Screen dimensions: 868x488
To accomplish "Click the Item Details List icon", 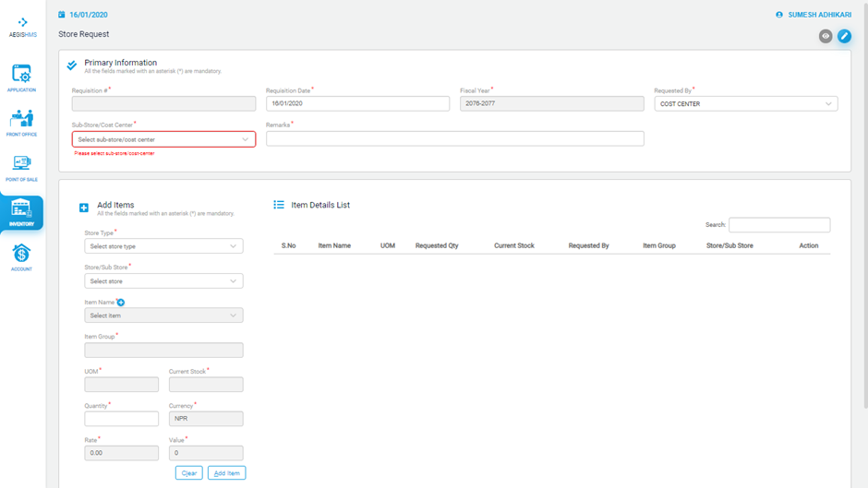I will (279, 205).
